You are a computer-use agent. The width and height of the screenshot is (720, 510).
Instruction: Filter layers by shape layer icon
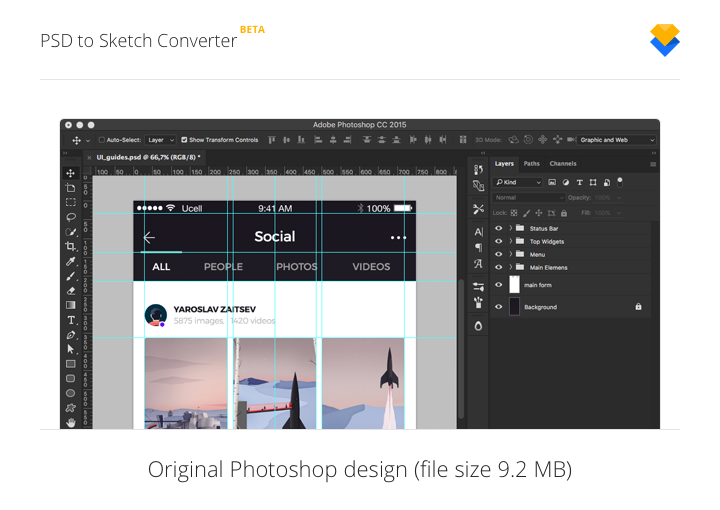(593, 182)
